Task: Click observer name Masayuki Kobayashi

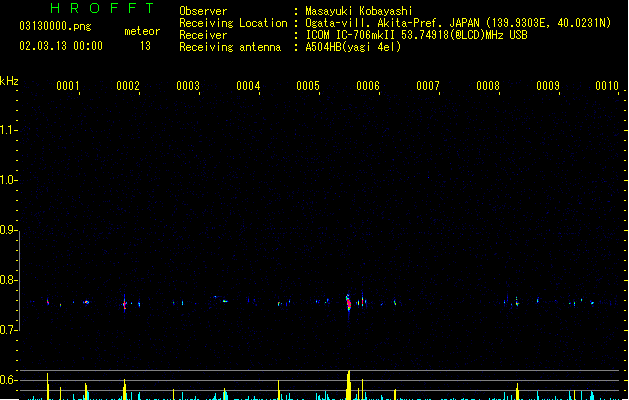Action: point(359,11)
